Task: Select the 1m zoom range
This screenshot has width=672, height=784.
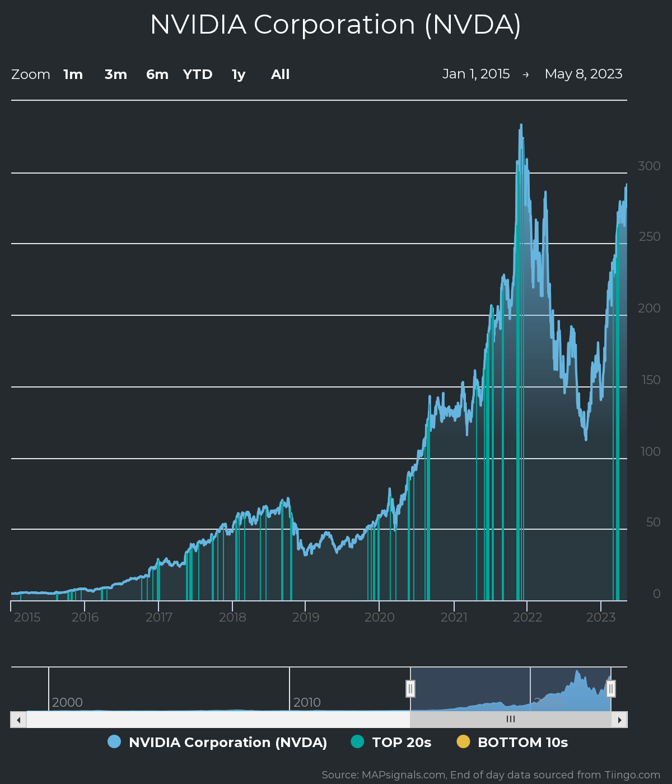Action: coord(73,74)
